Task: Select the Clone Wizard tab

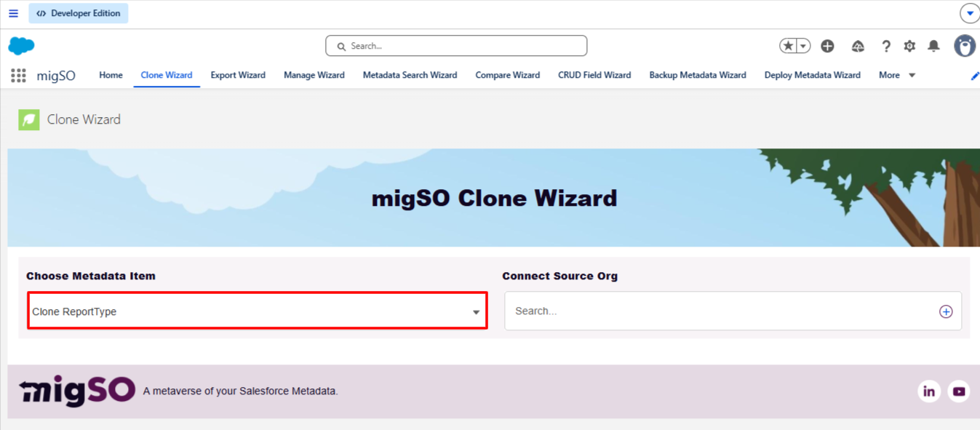Action: click(x=167, y=75)
